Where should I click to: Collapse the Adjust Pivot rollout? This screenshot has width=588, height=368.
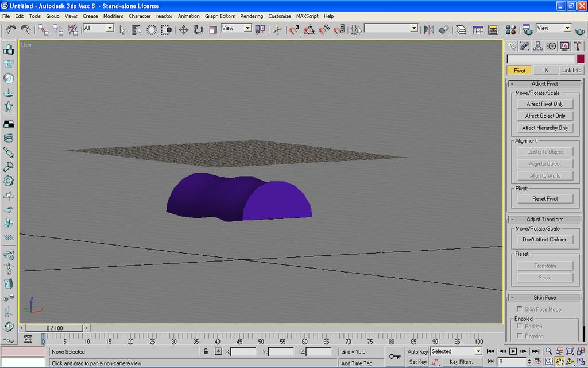tap(545, 84)
